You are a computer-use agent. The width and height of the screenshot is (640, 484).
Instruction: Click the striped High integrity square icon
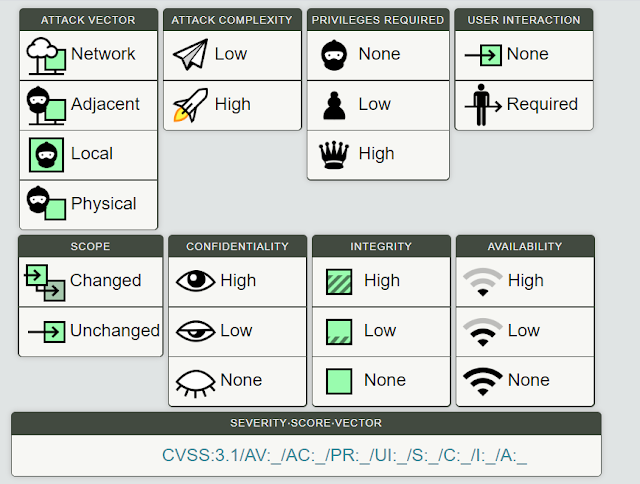point(339,281)
